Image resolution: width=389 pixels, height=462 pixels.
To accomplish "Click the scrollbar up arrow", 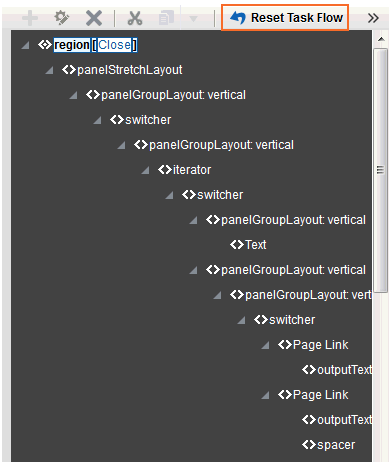I will pyautogui.click(x=381, y=40).
